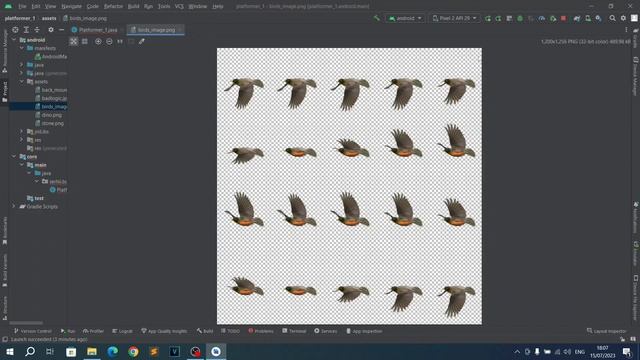This screenshot has height=360, width=640.
Task: Open the Profiler tool window
Action: pyautogui.click(x=93, y=331)
